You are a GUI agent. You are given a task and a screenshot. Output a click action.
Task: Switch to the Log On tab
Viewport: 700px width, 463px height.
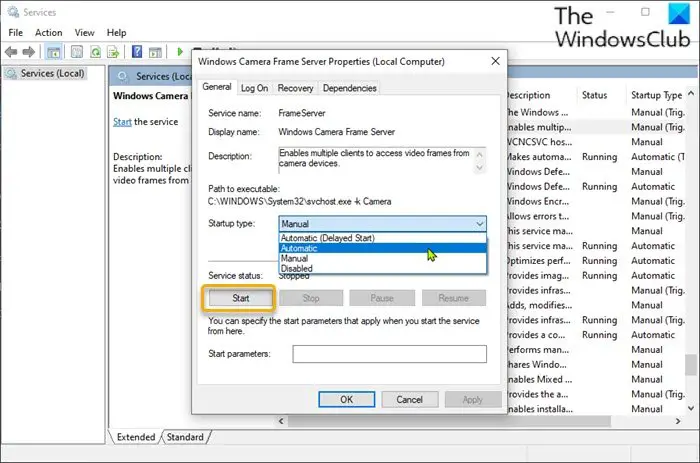[x=254, y=88]
